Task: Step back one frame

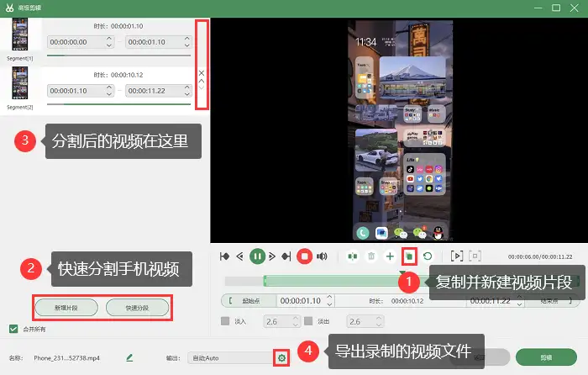Action: [x=240, y=256]
